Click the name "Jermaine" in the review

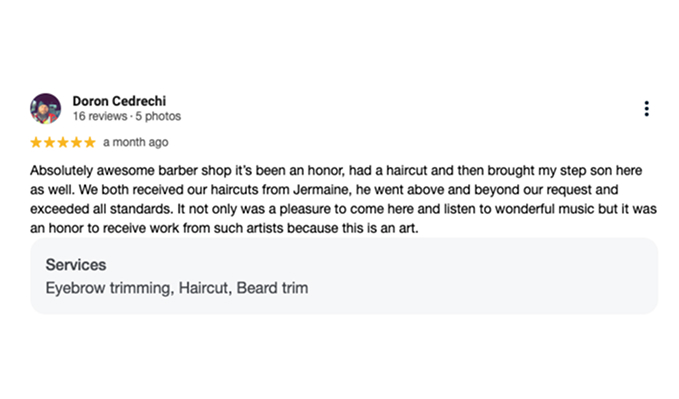[x=320, y=190]
